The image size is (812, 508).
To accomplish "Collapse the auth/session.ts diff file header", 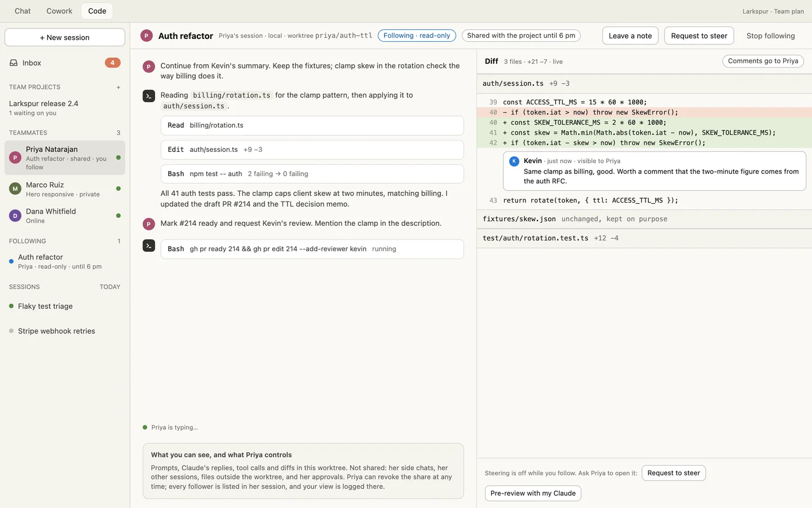I will click(645, 84).
